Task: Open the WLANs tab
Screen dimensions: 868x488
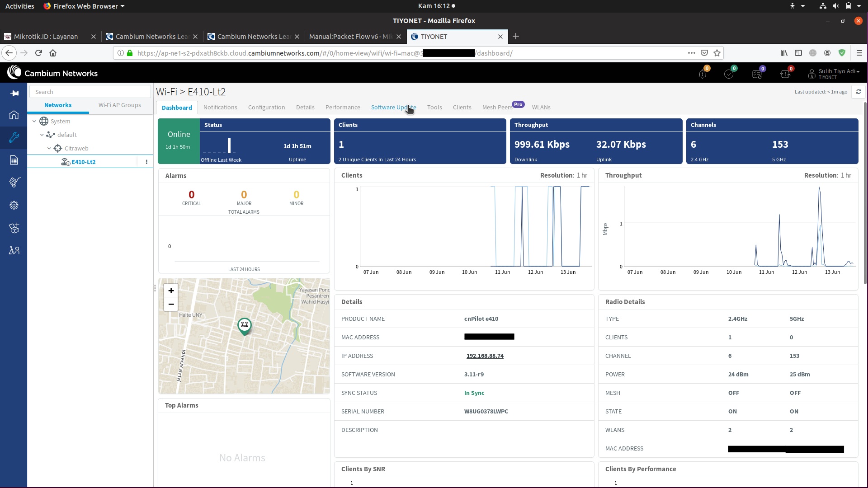Action: point(541,107)
